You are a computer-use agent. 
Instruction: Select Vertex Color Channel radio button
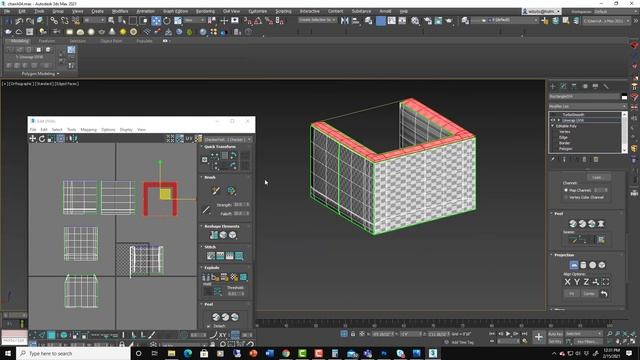tap(566, 197)
